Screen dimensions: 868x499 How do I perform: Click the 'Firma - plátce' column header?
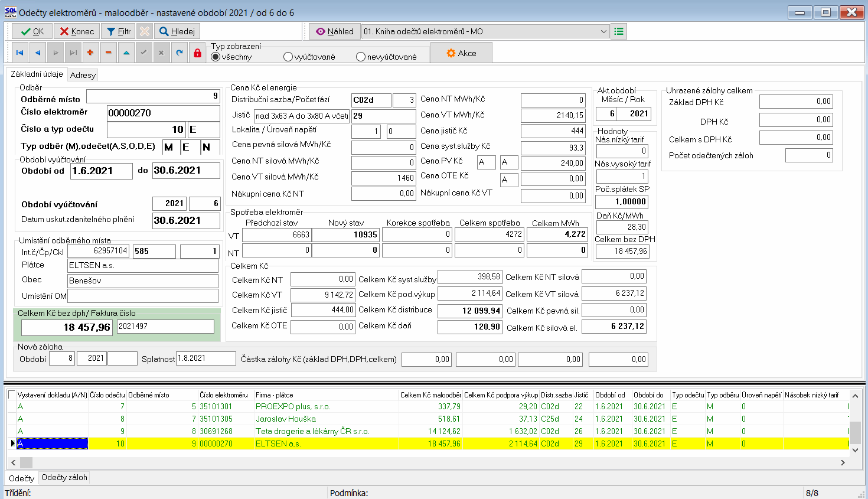click(327, 394)
